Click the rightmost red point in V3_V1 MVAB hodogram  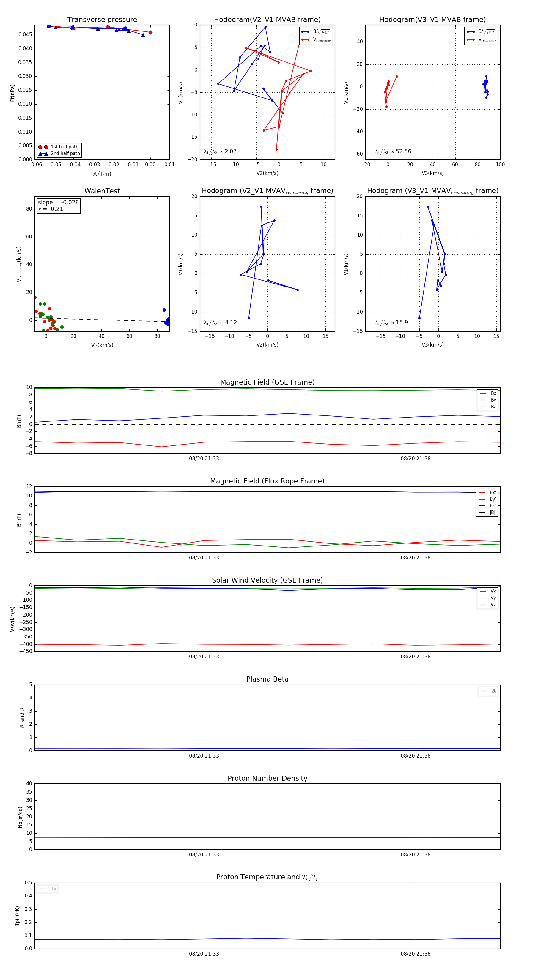(397, 76)
